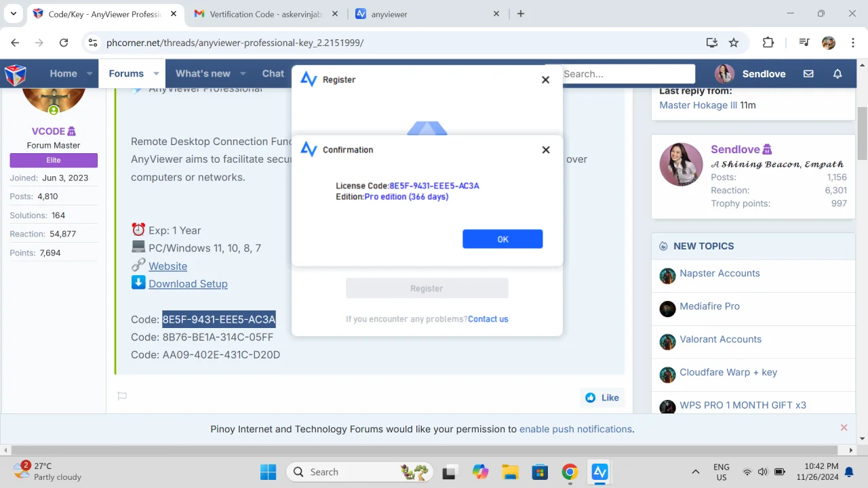
Task: Show hidden tray icons chevron
Action: pyautogui.click(x=695, y=472)
